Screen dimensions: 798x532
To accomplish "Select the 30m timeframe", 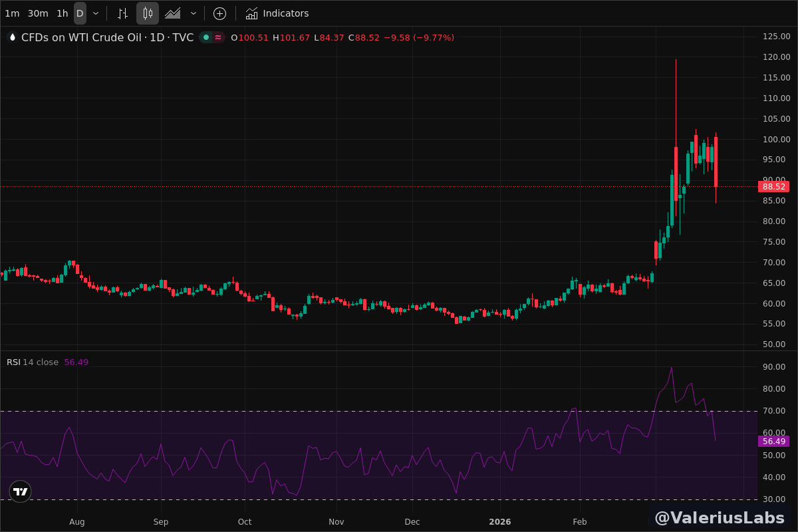I will click(x=38, y=13).
